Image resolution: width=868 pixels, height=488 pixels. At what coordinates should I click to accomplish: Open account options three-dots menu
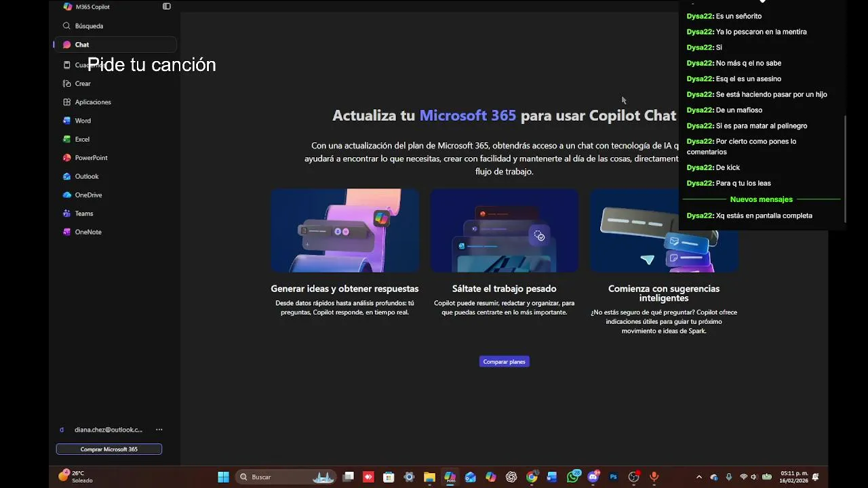(x=159, y=430)
